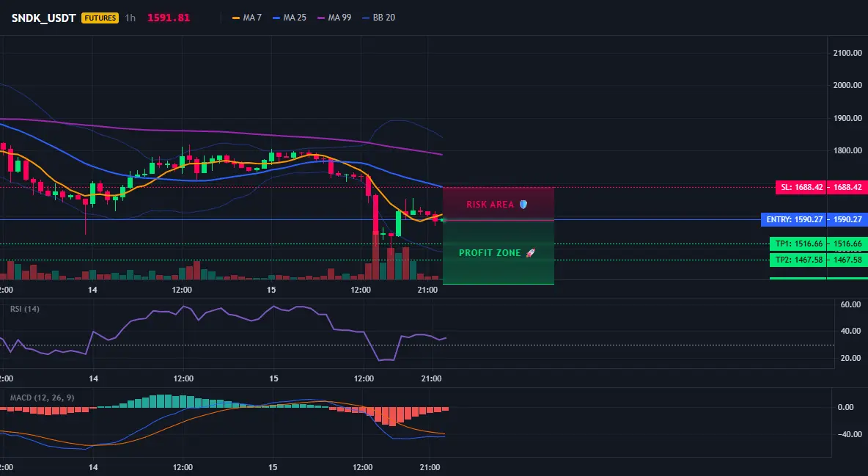Click the 15 date label under price chart
Viewport: 868px width, 476px height.
271,290
